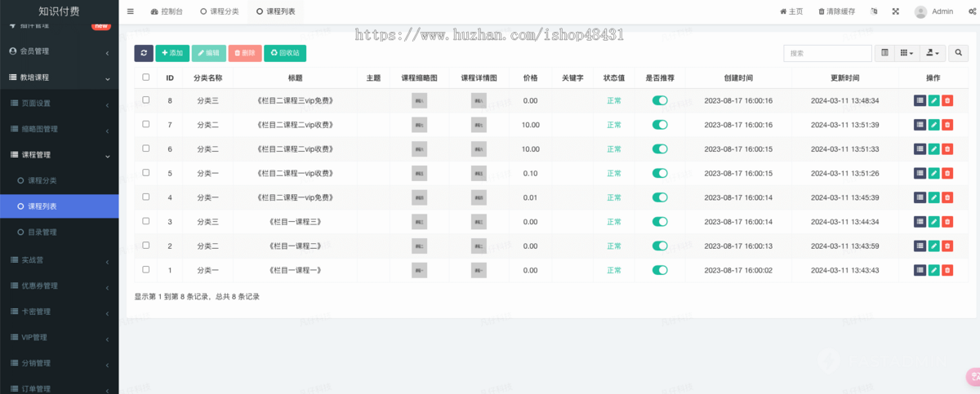
Task: Click the list icon for row ID 8
Action: pos(920,100)
